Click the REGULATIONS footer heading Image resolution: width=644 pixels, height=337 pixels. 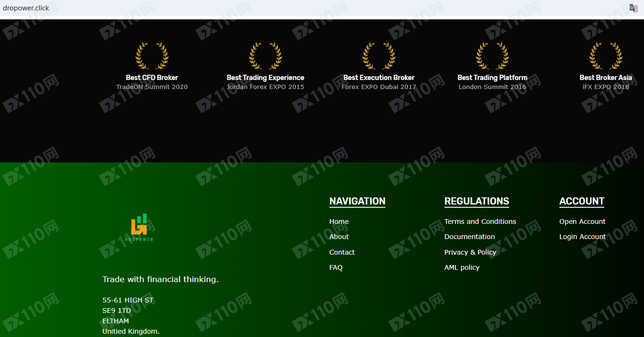click(477, 201)
